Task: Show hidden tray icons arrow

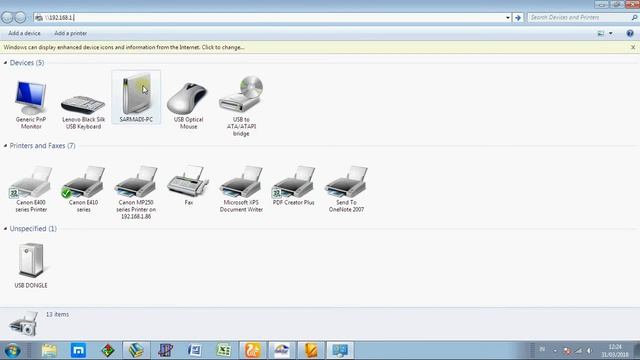Action: point(555,351)
